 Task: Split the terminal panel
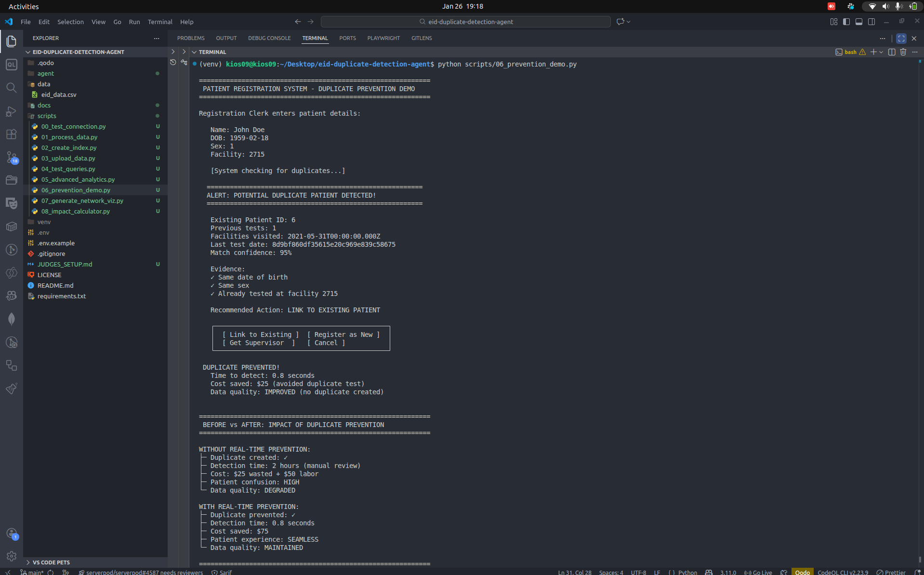tap(892, 52)
